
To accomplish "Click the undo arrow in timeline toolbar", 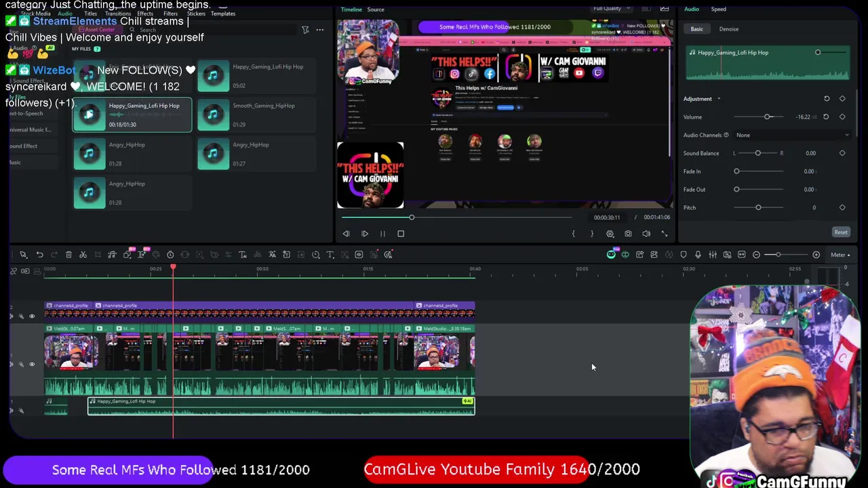I will coord(40,255).
